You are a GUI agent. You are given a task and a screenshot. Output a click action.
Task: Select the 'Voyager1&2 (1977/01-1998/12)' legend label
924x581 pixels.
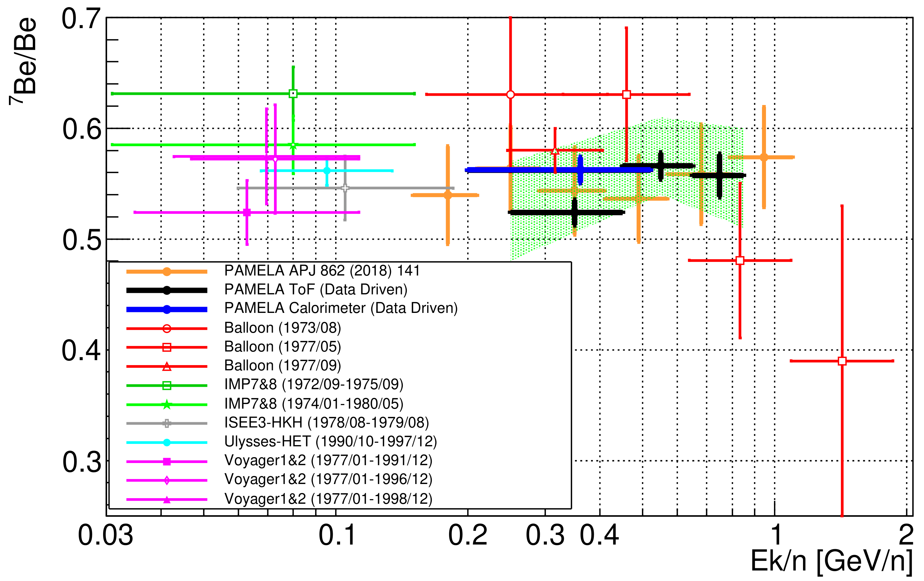click(x=328, y=499)
